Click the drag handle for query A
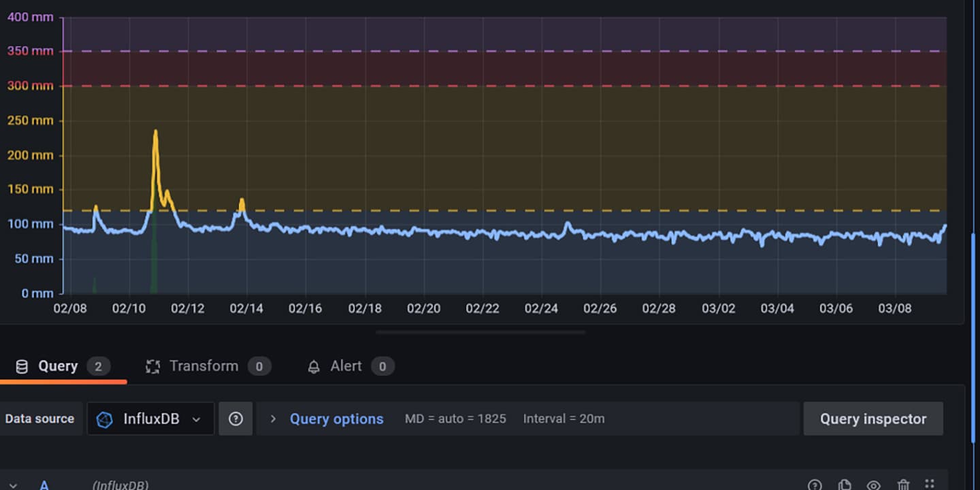This screenshot has width=980, height=490. click(930, 483)
